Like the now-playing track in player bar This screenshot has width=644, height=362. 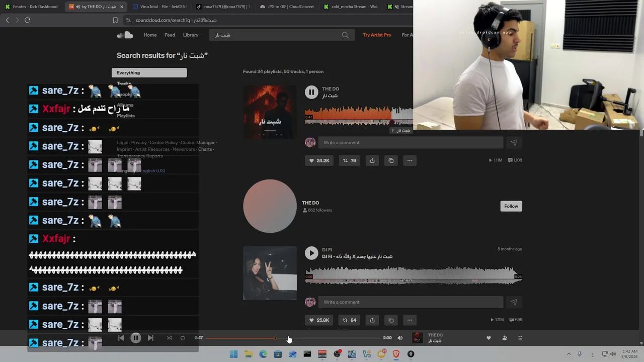point(489,338)
